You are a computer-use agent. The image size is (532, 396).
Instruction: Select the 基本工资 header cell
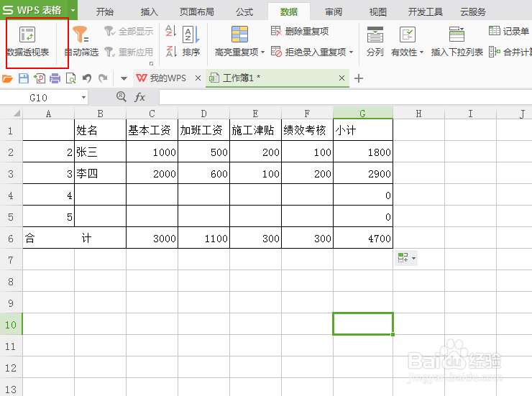(152, 130)
